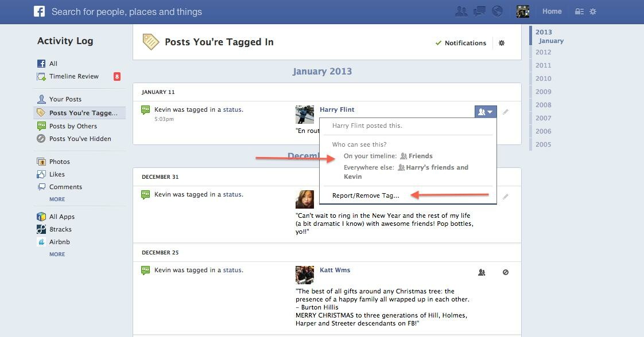This screenshot has height=337, width=644.
Task: Jump to 2010 in year timeline
Action: [x=543, y=79]
